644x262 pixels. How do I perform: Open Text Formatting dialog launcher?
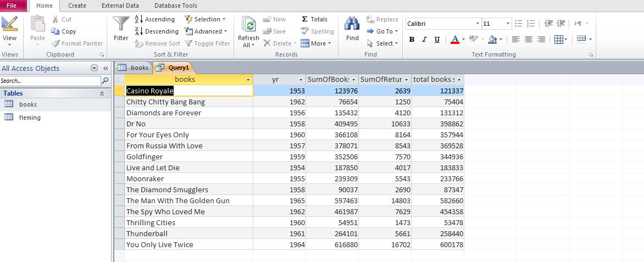click(x=591, y=54)
